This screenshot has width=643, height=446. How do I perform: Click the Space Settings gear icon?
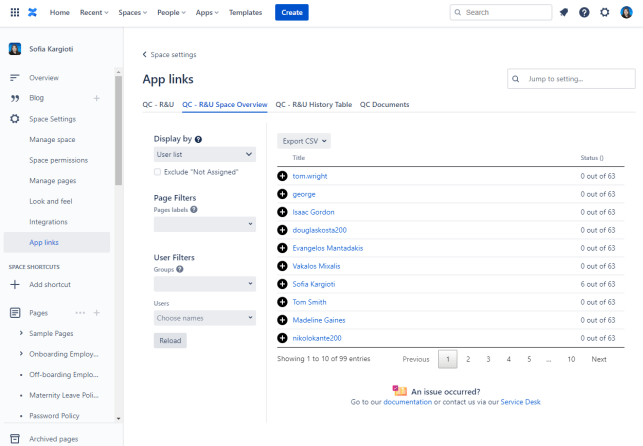click(x=15, y=119)
